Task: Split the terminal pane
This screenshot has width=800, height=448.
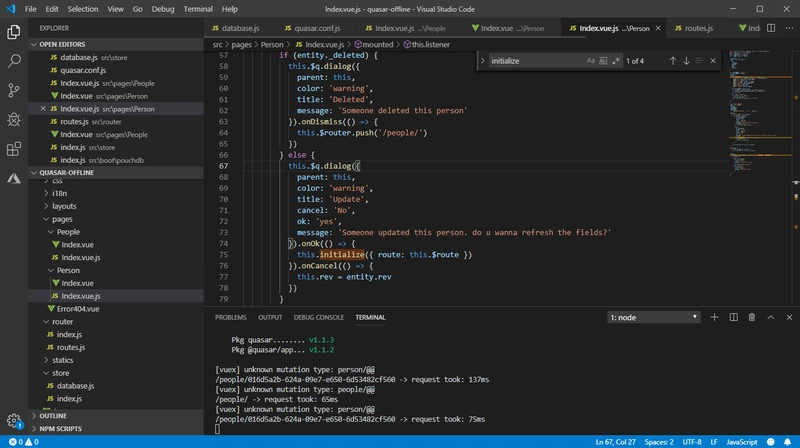Action: (x=734, y=317)
